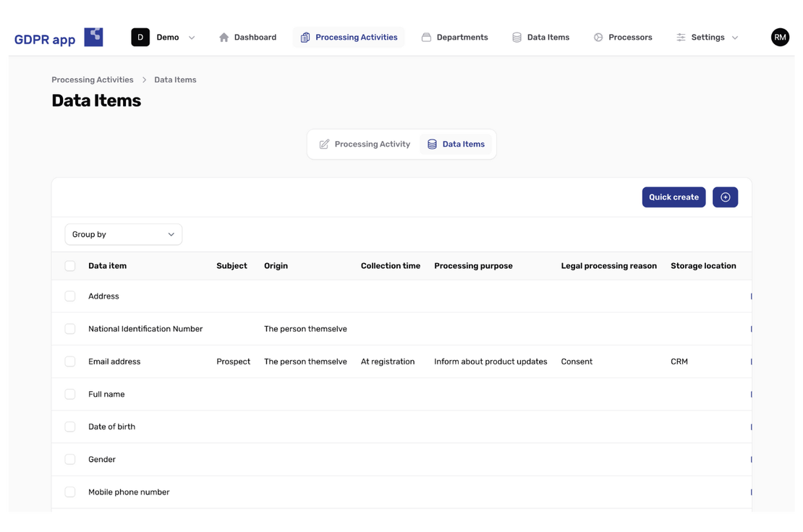Screen dimensions: 803x532
Task: Toggle the select-all checkbox in table header
Action: tap(69, 265)
